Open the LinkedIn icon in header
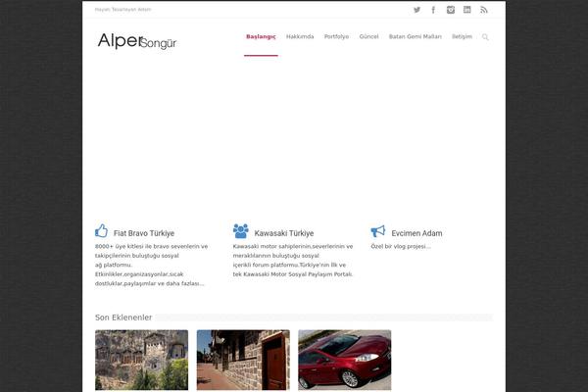 tap(466, 10)
